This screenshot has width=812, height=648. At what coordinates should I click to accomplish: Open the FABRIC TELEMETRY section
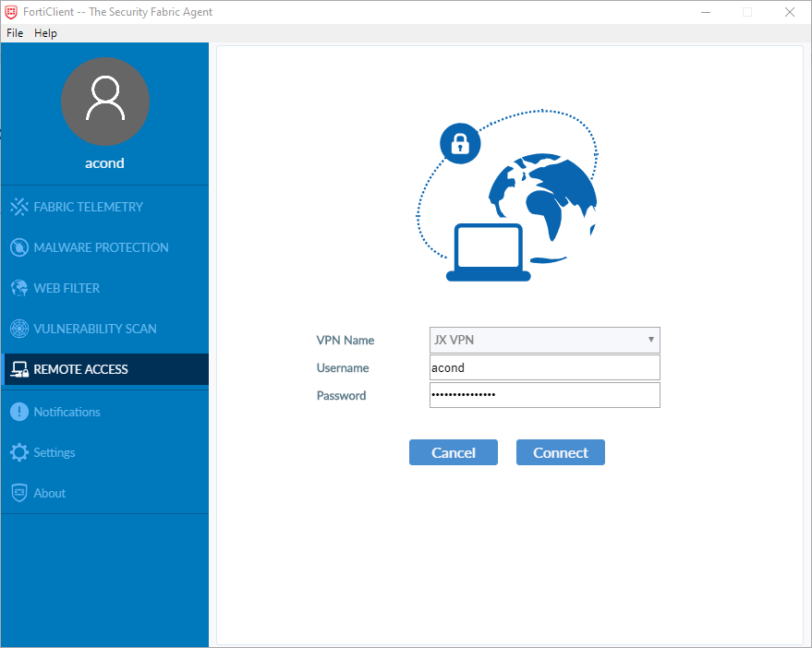tap(105, 207)
